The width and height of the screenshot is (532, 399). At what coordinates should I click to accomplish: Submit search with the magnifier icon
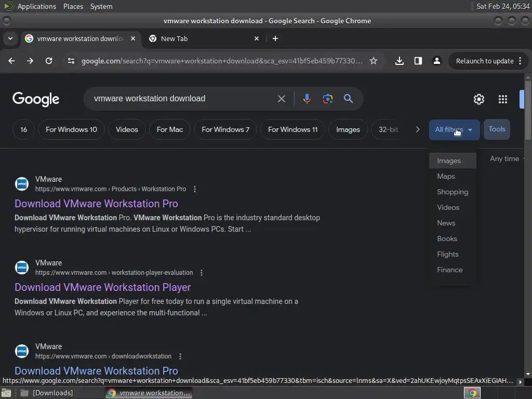pyautogui.click(x=348, y=99)
